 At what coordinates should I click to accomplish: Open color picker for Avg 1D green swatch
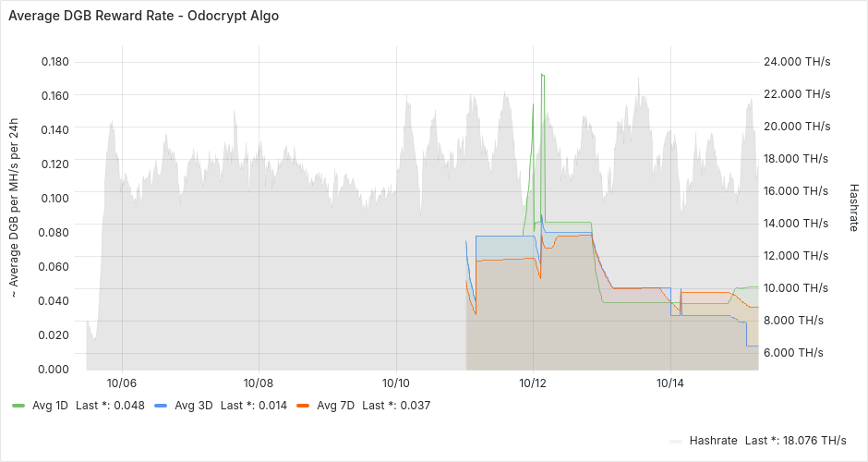(x=18, y=406)
